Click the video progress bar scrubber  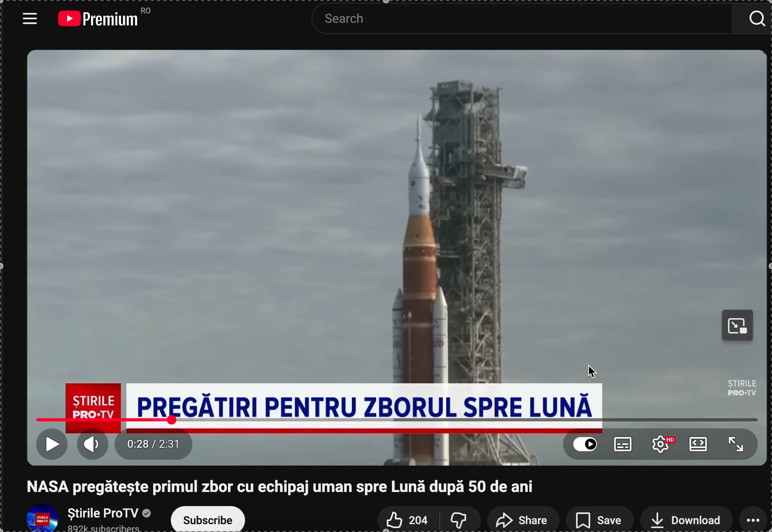pos(172,420)
